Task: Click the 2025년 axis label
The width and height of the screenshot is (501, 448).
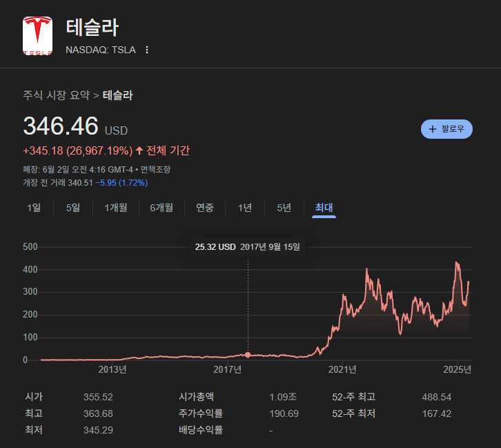Action: pos(458,370)
